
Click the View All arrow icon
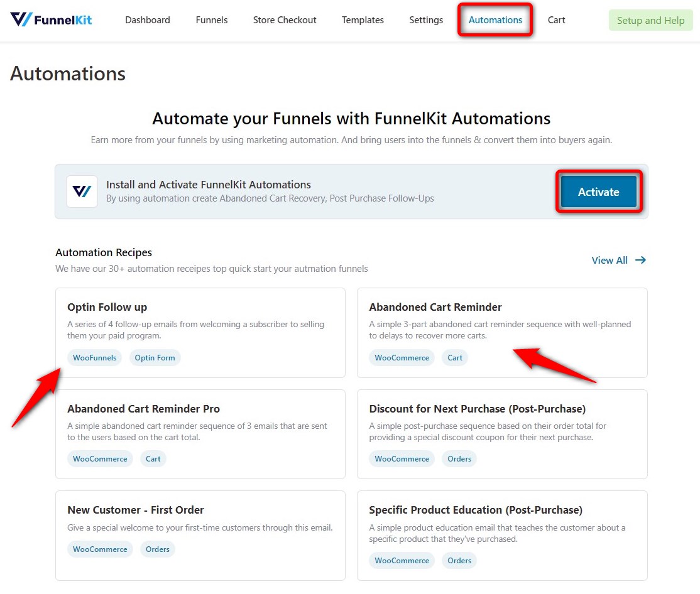[640, 260]
